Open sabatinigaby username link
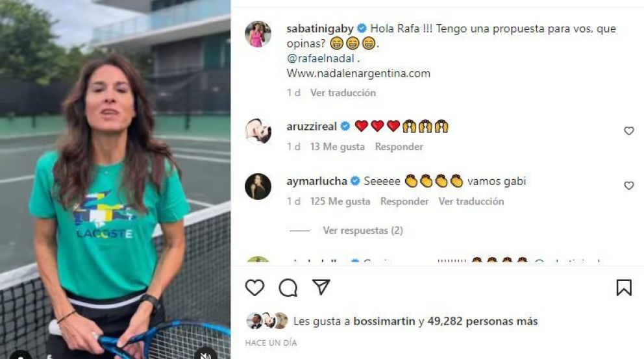The height and width of the screenshot is (359, 644). 320,29
